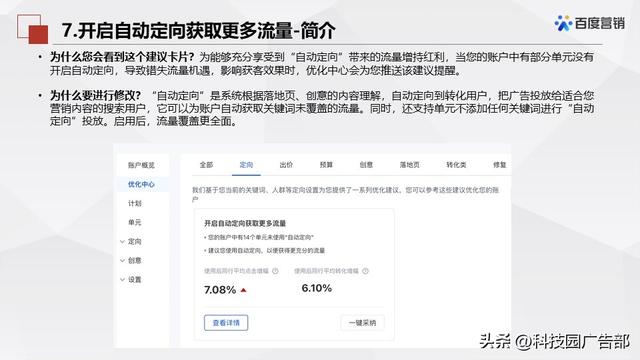The image size is (640, 360).
Task: Select 优化中心 in the sidebar
Action: coord(141,184)
